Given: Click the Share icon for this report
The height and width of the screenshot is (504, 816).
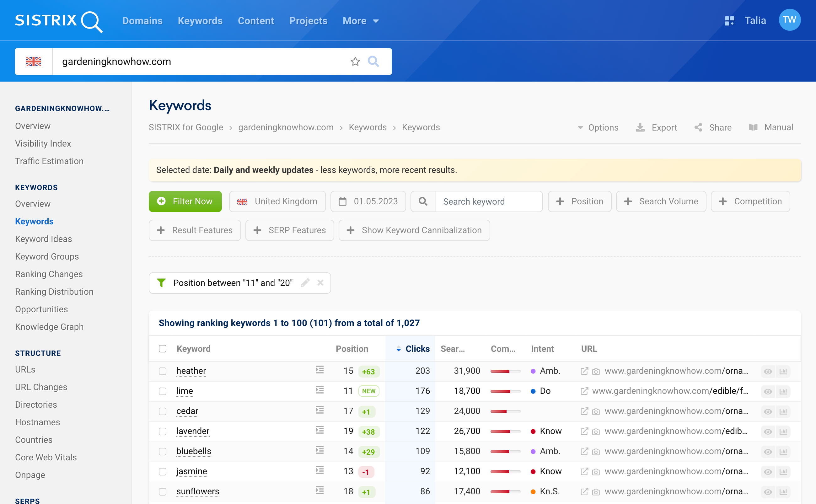Looking at the screenshot, I should (x=712, y=128).
